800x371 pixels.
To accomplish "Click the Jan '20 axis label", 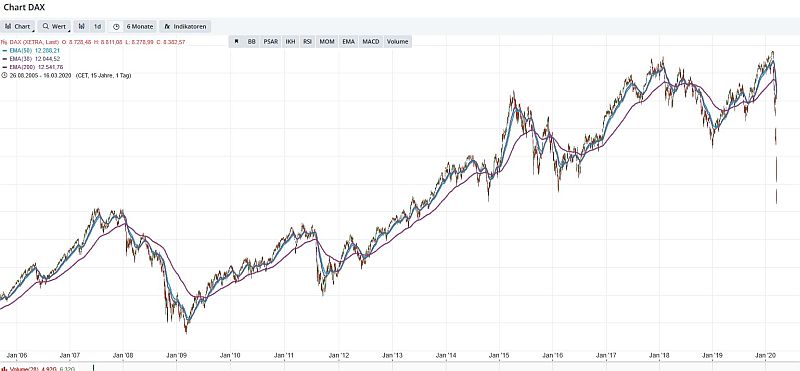I will (x=766, y=355).
